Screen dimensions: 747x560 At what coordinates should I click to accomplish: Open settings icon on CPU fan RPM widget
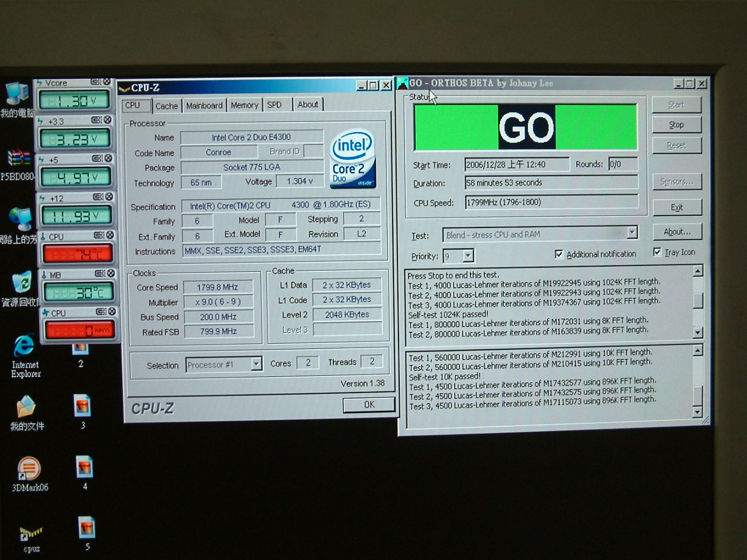pyautogui.click(x=101, y=311)
